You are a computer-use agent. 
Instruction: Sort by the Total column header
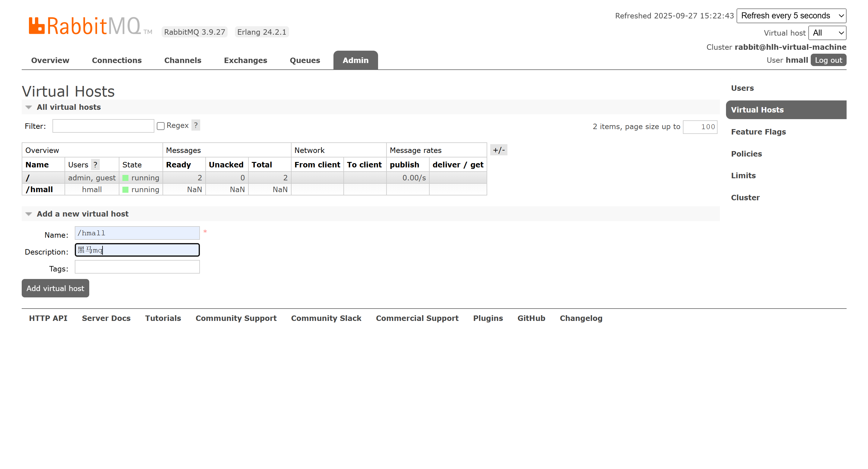(262, 165)
